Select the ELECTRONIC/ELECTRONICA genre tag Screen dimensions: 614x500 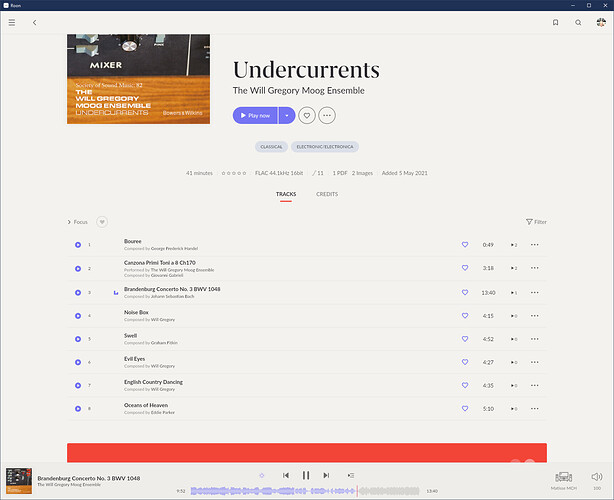coord(325,147)
